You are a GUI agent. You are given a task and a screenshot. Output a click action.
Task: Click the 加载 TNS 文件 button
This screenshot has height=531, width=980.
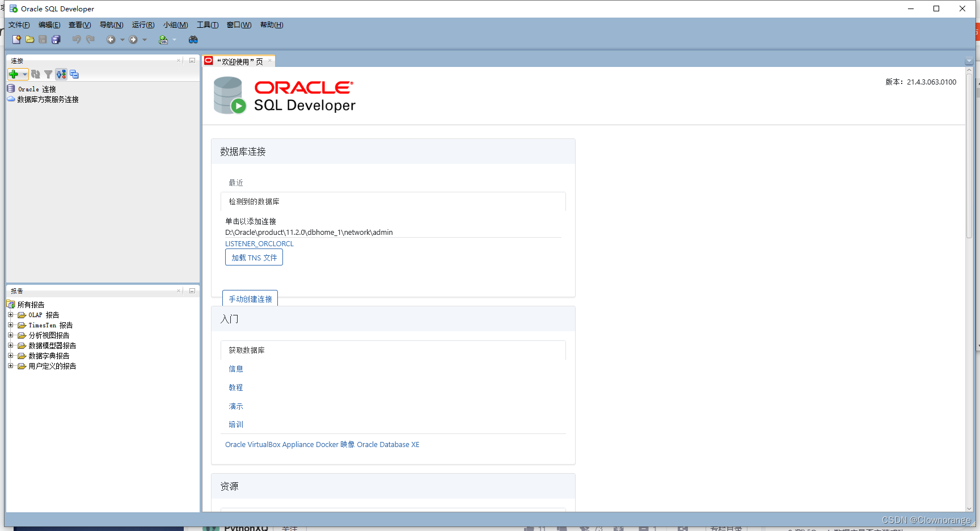point(254,258)
